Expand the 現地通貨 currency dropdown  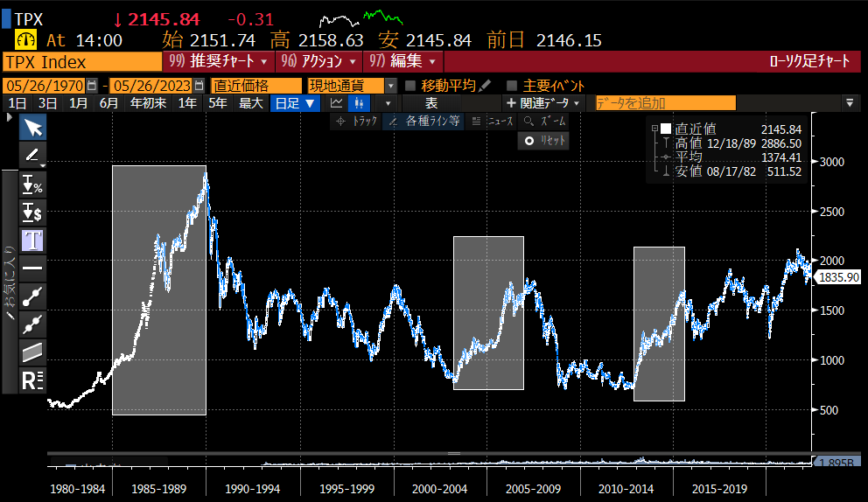tap(391, 86)
